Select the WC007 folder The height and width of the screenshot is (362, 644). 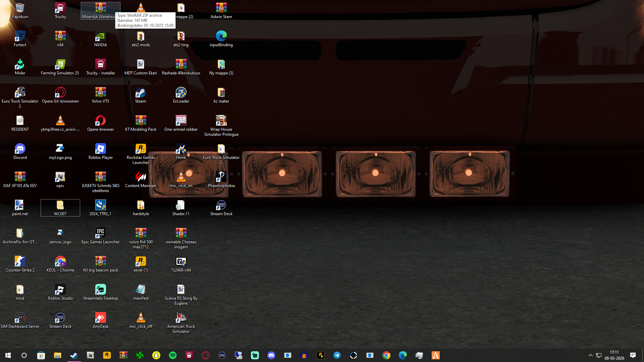click(60, 206)
